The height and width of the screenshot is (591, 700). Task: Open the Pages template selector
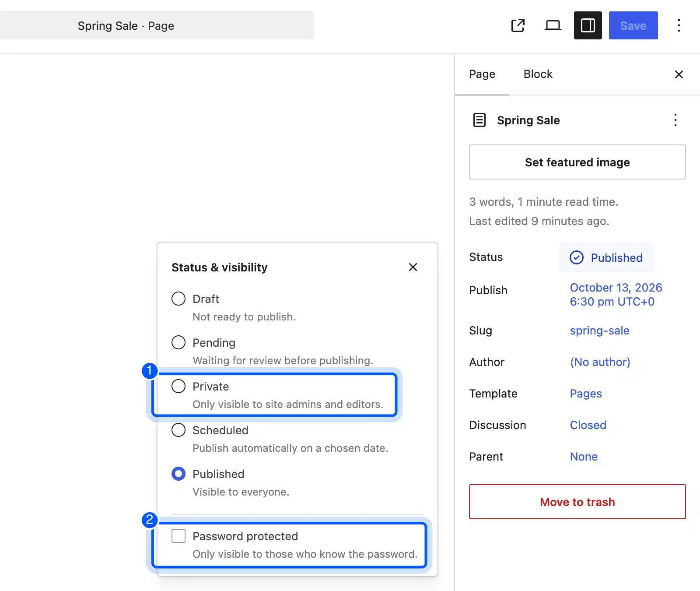586,394
